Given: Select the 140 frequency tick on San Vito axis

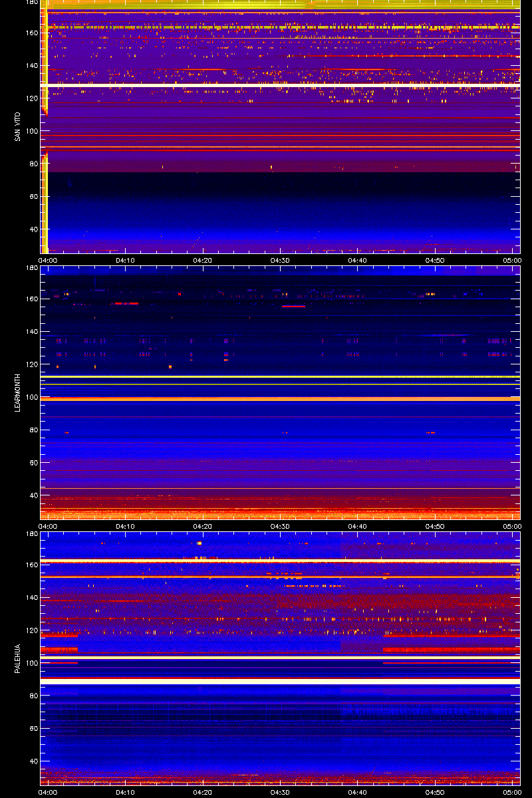Looking at the screenshot, I should (32, 65).
